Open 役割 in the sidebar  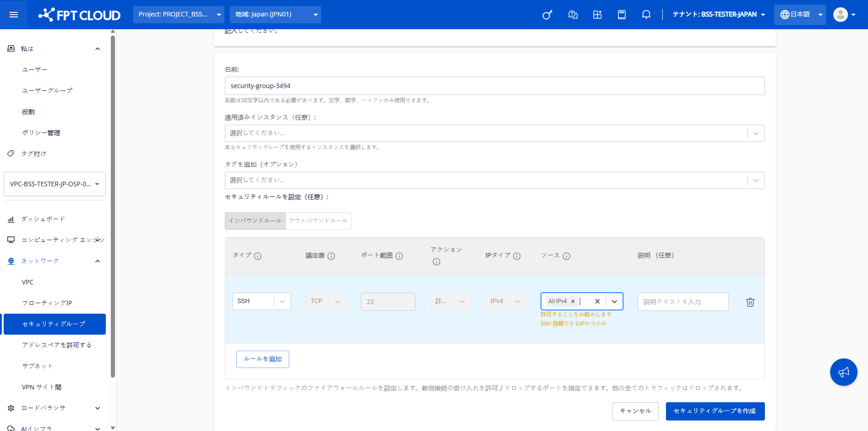[x=28, y=112]
